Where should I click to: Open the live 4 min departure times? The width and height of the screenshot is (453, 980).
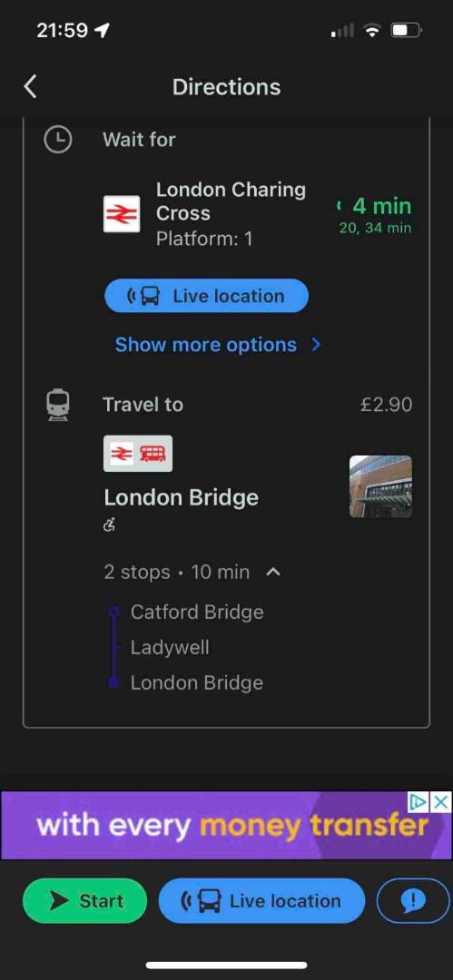(374, 214)
